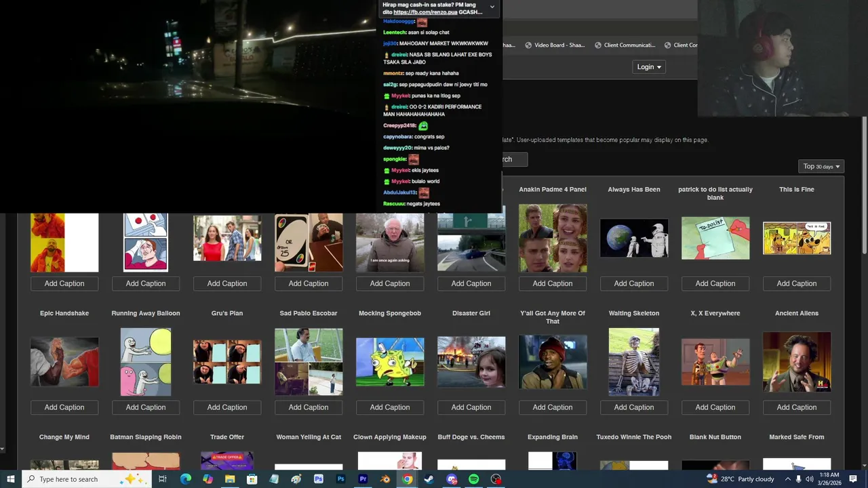Click the Windows taskbar search box
868x488 pixels.
click(x=85, y=479)
